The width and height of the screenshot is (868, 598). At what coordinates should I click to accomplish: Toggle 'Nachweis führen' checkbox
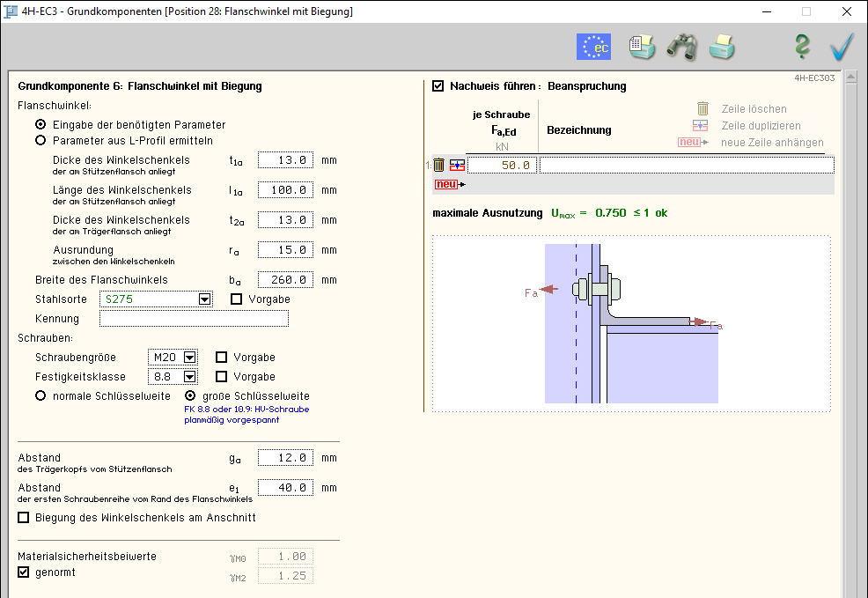(438, 86)
